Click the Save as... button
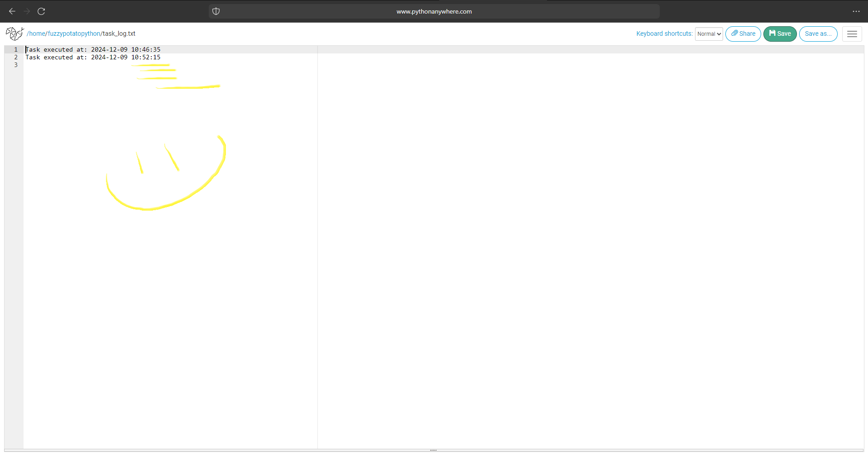Viewport: 868px width, 457px height. pos(818,34)
